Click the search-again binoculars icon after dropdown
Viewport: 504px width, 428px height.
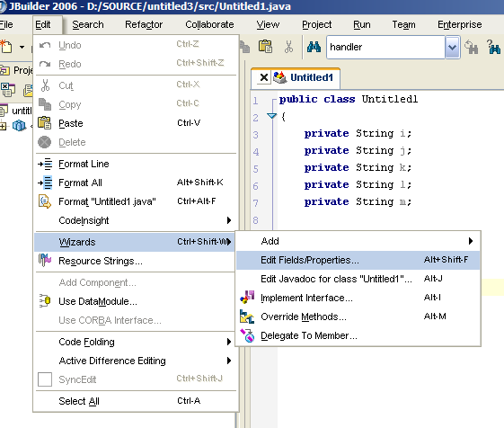coord(472,47)
